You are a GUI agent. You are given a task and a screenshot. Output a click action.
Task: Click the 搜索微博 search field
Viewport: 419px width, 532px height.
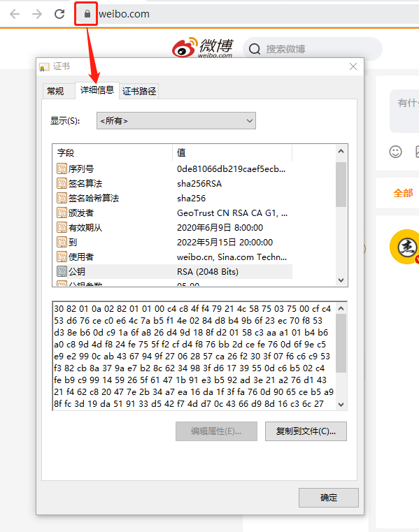(313, 49)
